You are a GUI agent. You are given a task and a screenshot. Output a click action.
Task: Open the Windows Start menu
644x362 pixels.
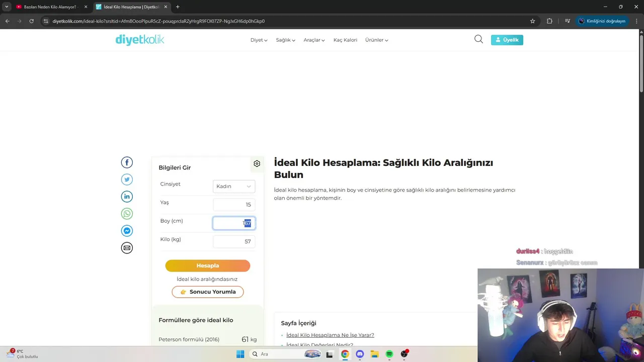[x=240, y=354]
